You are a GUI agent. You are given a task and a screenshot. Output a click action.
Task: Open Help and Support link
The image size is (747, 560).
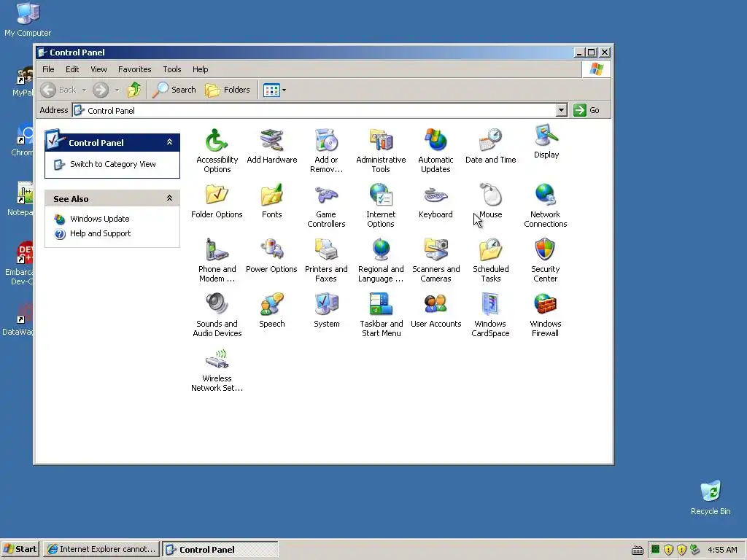100,233
